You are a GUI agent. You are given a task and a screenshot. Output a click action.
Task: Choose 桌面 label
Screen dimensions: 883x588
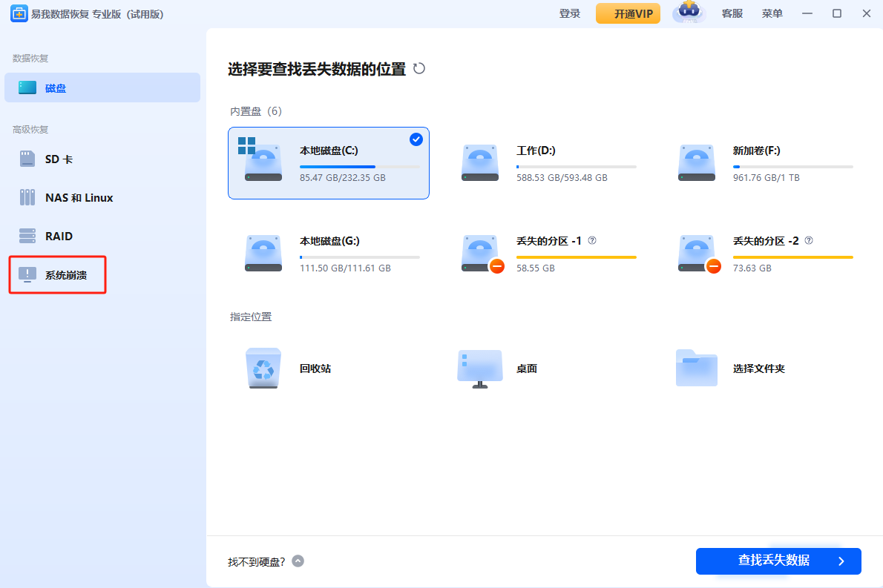pos(527,369)
